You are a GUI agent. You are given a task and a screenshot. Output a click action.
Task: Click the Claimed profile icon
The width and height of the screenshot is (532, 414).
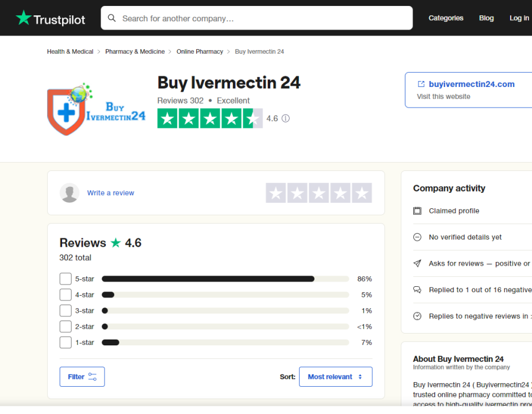click(417, 211)
